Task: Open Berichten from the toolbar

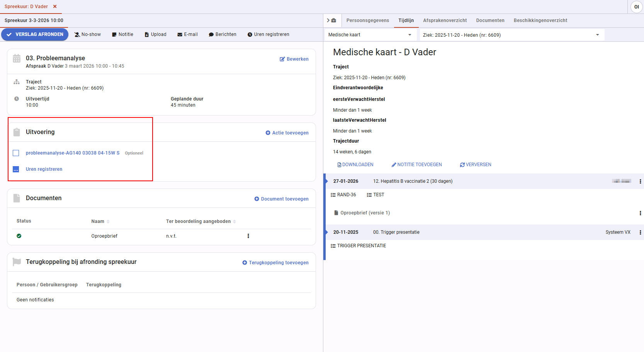Action: [223, 34]
